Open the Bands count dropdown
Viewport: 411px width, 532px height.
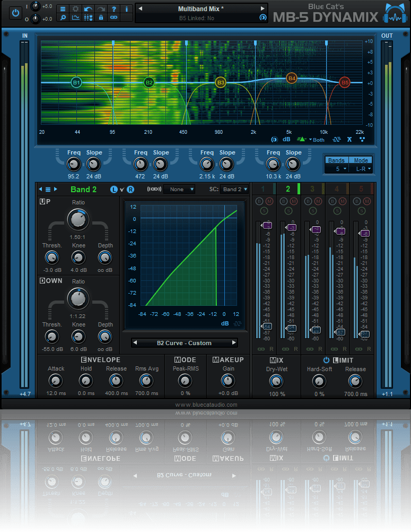(x=337, y=169)
